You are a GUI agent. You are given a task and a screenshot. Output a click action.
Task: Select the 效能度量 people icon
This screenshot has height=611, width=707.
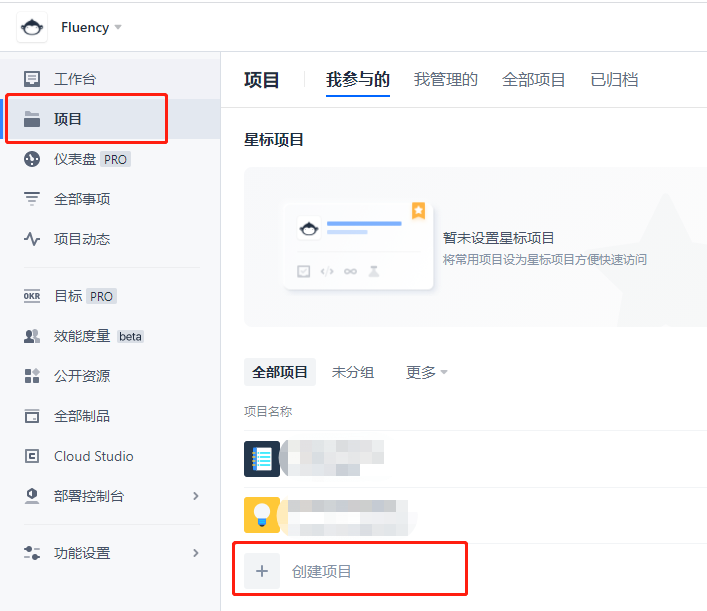(x=32, y=336)
